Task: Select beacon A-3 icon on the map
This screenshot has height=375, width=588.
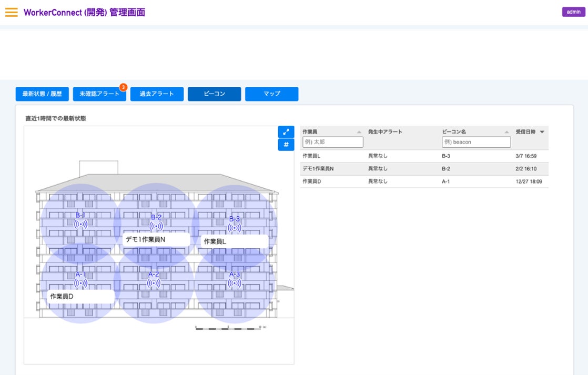Action: click(x=235, y=283)
